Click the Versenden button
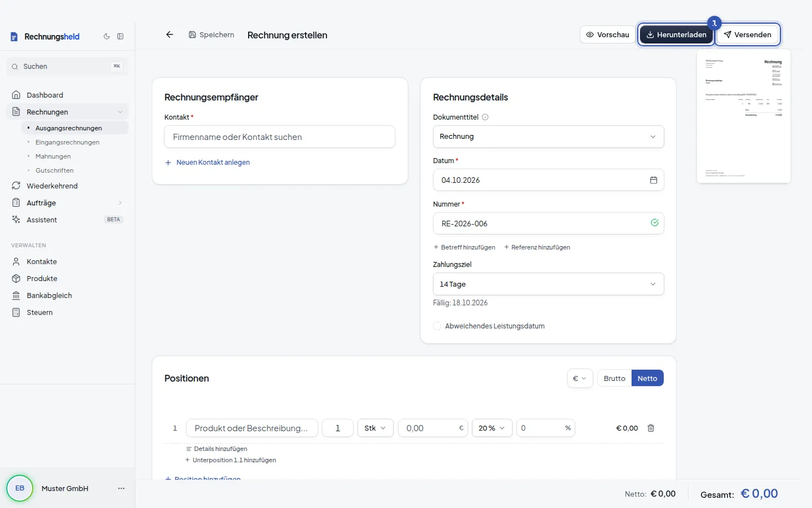 click(748, 34)
